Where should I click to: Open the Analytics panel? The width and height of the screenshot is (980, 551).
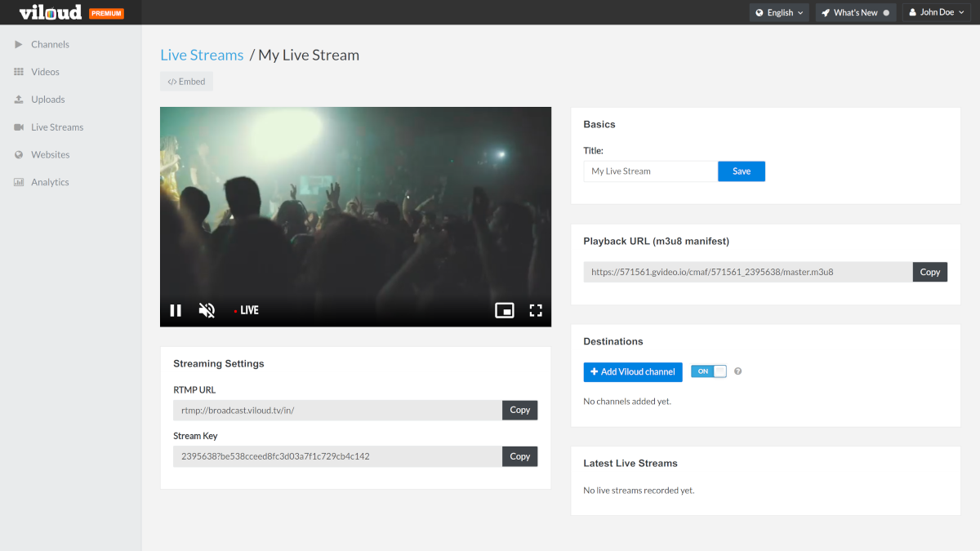click(49, 182)
